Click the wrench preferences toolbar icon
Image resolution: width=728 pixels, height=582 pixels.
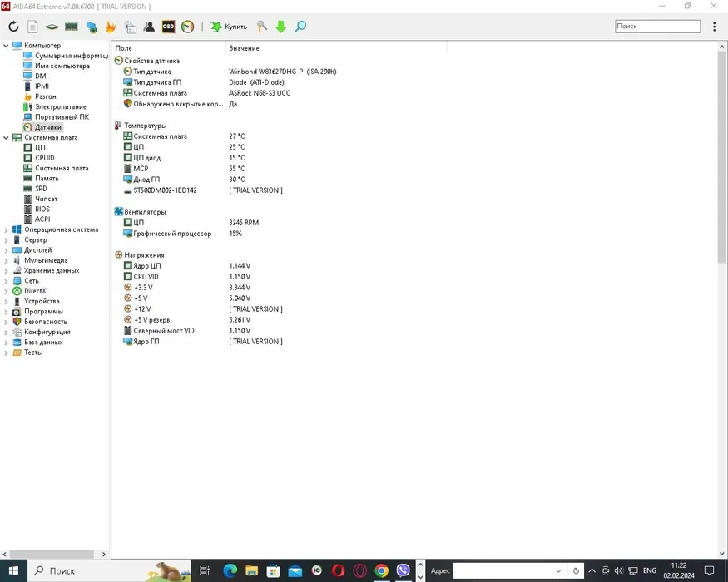click(262, 27)
